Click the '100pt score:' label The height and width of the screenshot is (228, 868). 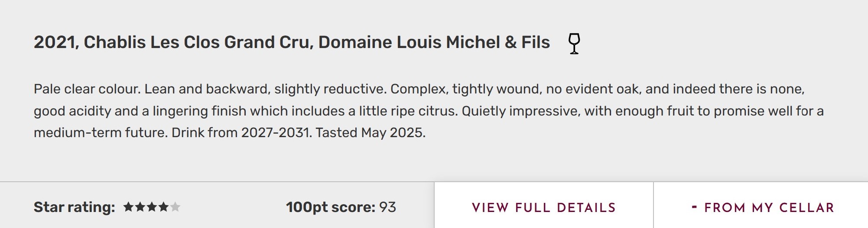coord(330,207)
